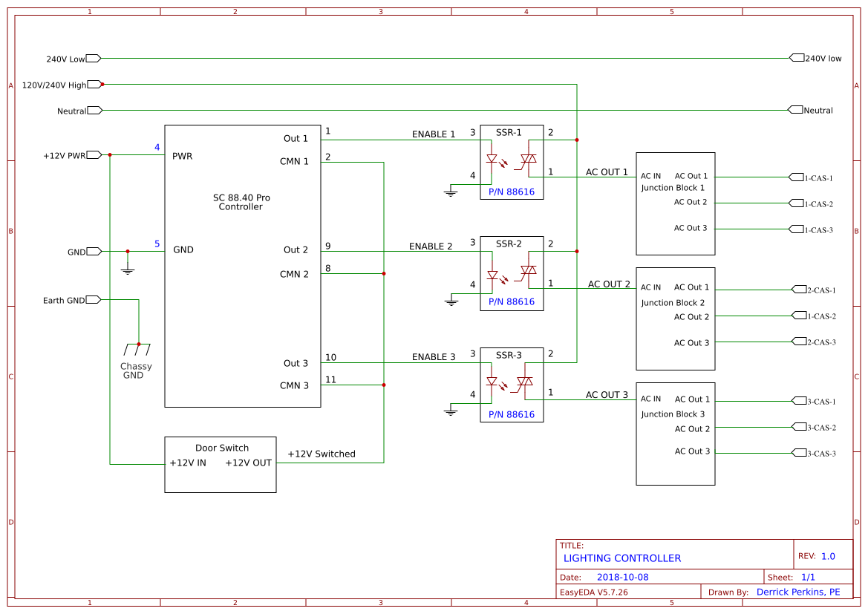
Task: Select the Junction Block 2 label
Action: (x=673, y=303)
